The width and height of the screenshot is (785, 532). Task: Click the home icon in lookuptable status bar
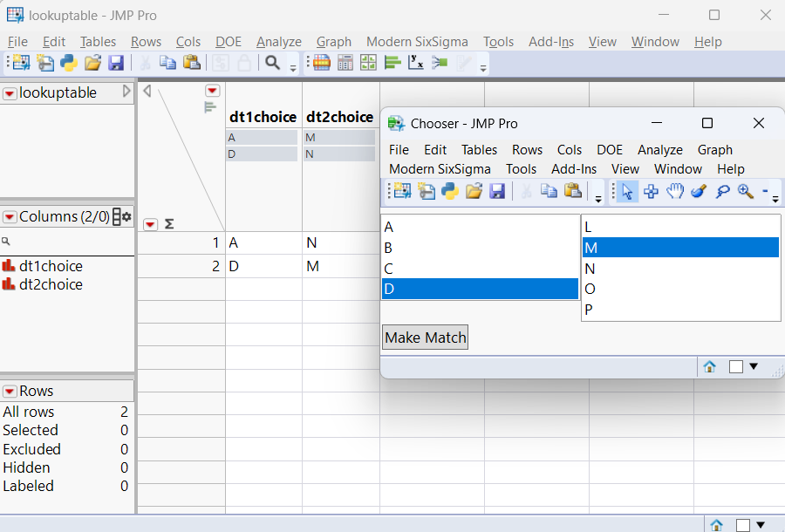716,525
